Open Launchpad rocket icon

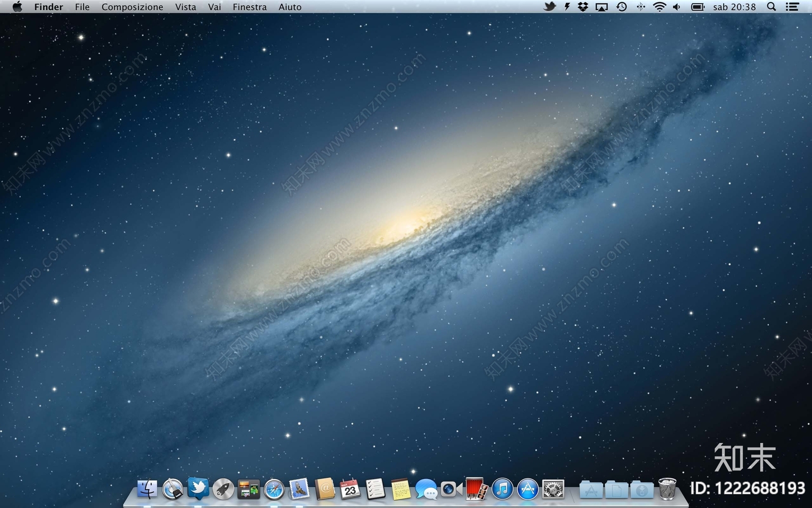point(223,489)
